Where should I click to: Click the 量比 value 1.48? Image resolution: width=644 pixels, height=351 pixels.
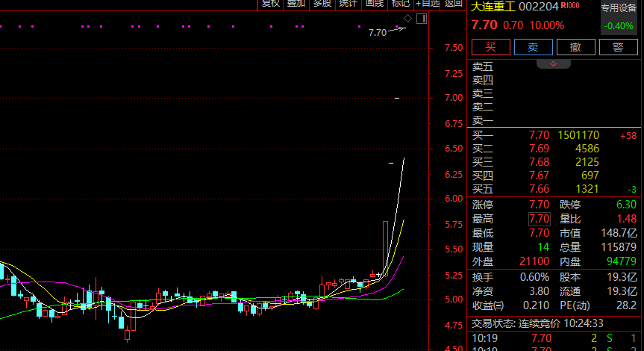tap(626, 219)
